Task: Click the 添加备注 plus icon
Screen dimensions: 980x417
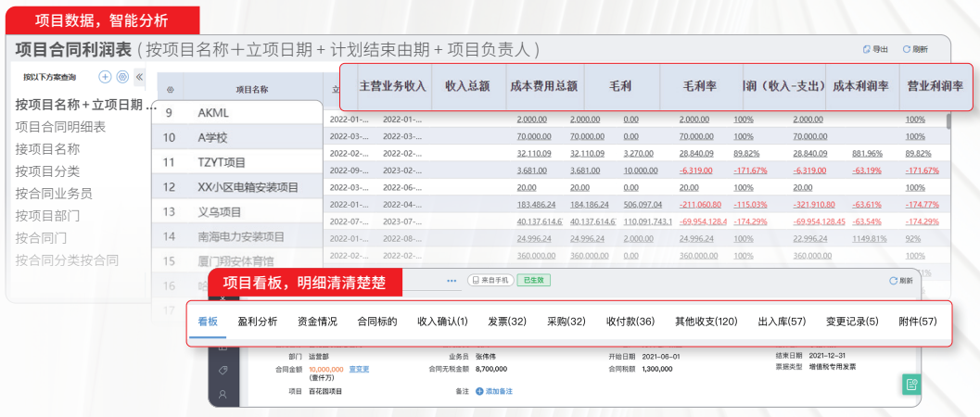Action: [x=479, y=391]
